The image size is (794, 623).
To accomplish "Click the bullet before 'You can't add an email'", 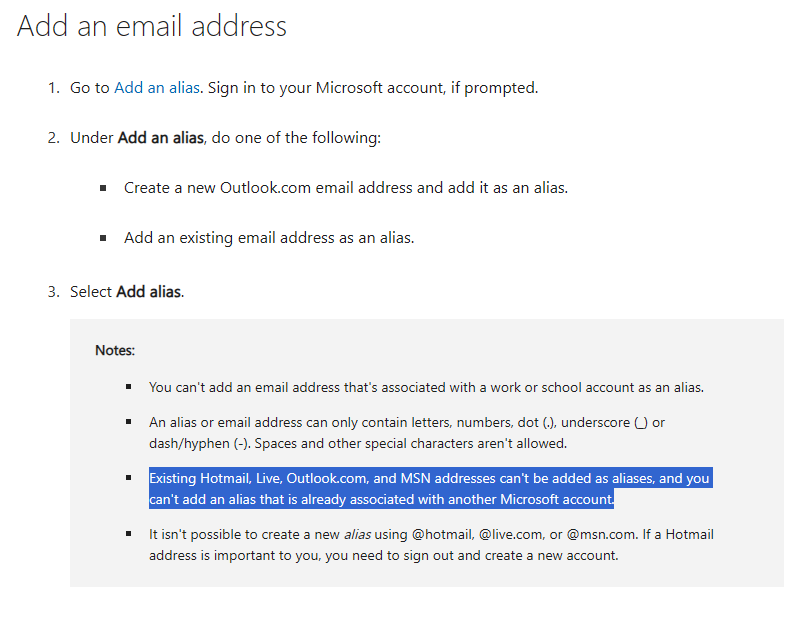I will [129, 387].
